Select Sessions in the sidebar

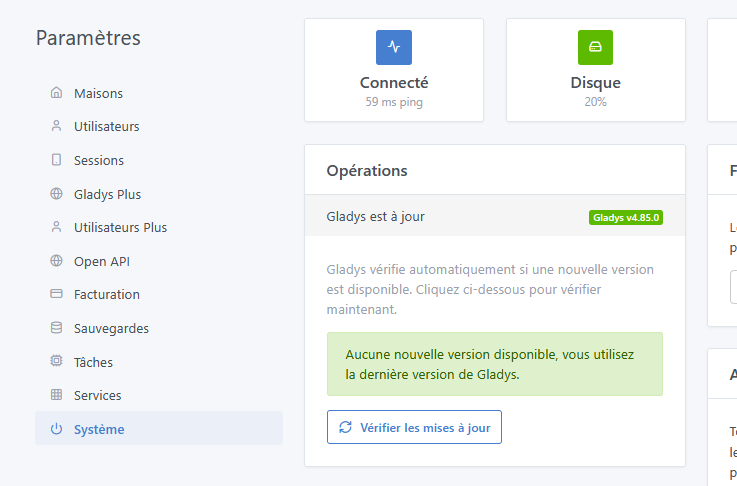coord(159,160)
